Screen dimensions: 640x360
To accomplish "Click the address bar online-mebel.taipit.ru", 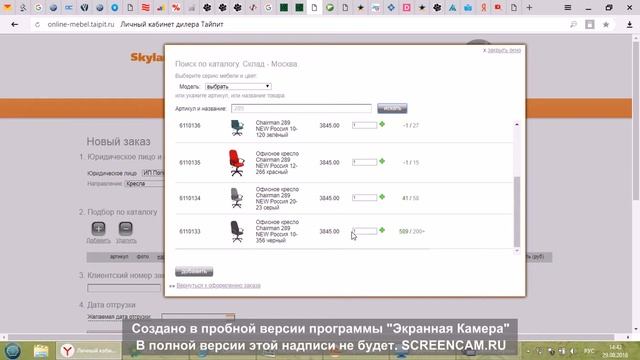I will pos(81,24).
